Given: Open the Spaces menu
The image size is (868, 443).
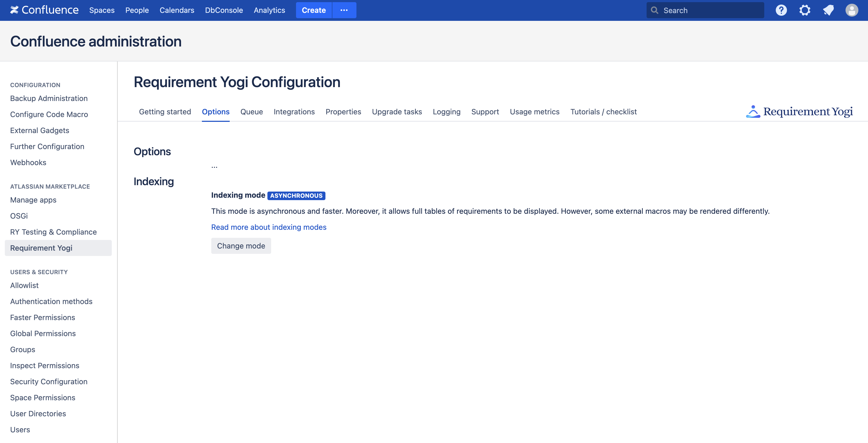Looking at the screenshot, I should point(102,10).
